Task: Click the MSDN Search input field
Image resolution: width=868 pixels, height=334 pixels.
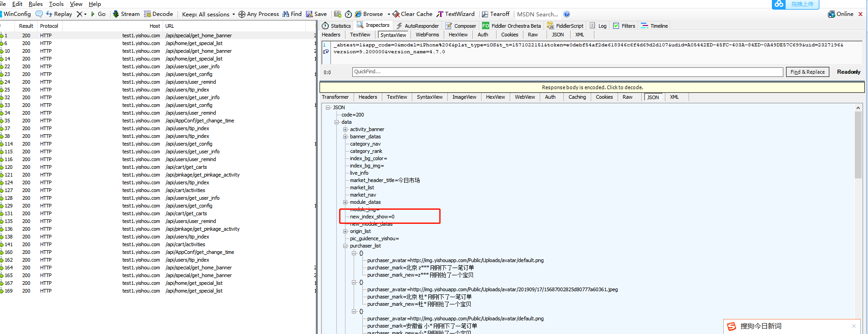Action: pyautogui.click(x=538, y=14)
